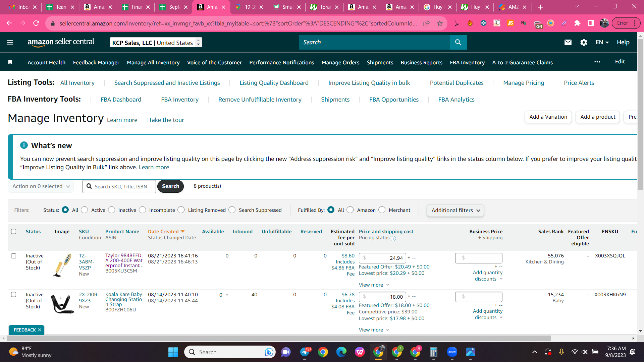Reload the page with browser refresh icon
The width and height of the screenshot is (644, 362).
[x=36, y=23]
